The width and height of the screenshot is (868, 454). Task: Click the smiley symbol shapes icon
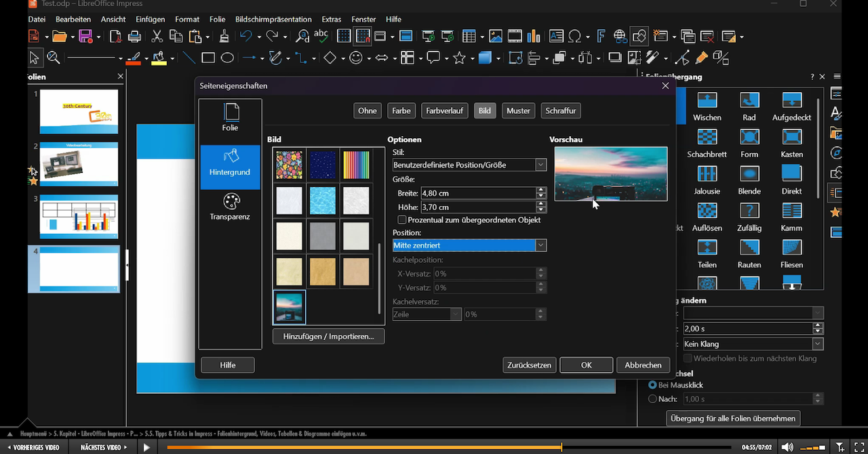(x=355, y=58)
